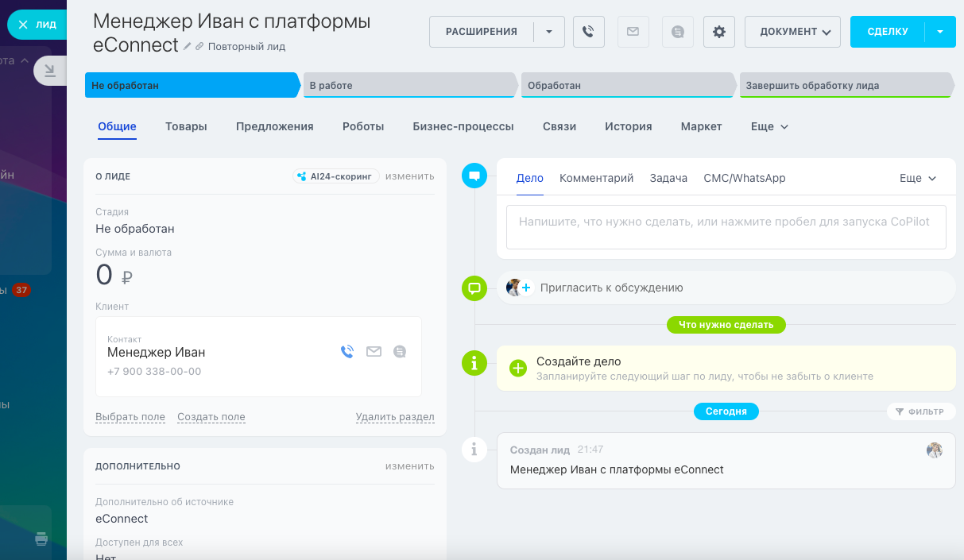Click the red 37 counter badge

coord(21,291)
